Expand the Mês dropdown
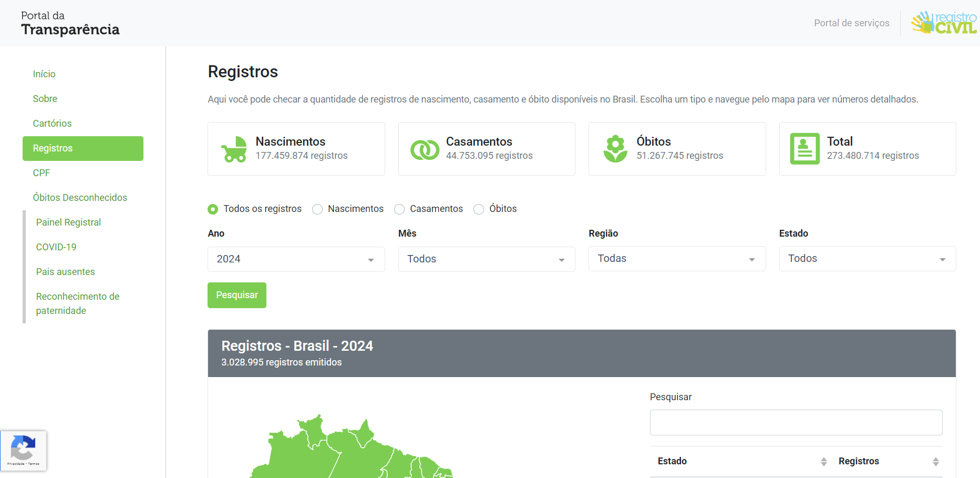Image resolution: width=980 pixels, height=478 pixels. pos(486,259)
